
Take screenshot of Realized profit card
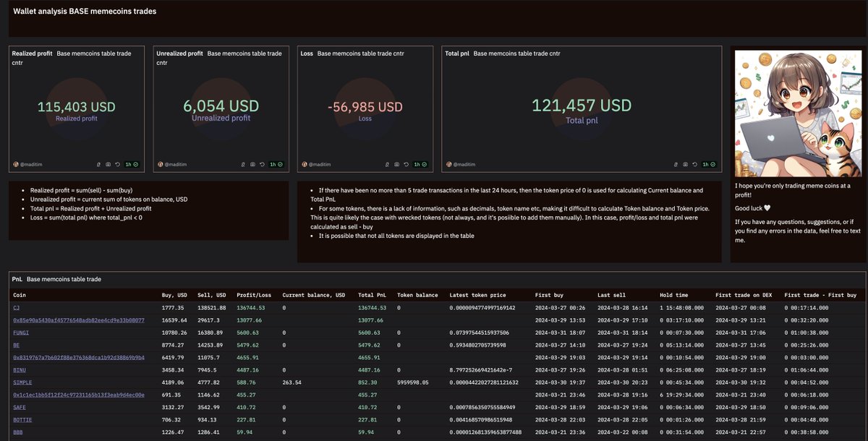(x=108, y=164)
